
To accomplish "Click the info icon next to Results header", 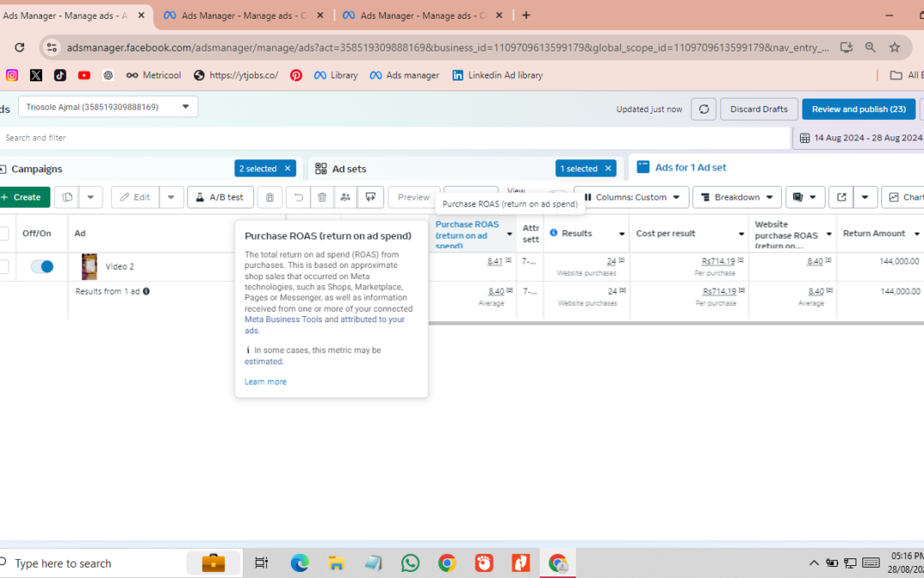I will coord(554,233).
